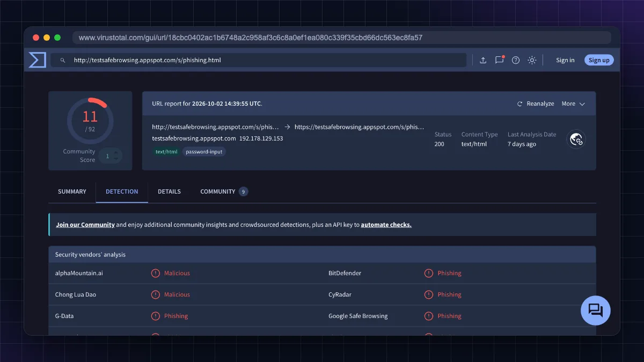The image size is (644, 362).
Task: Toggle the light/dark theme sun icon
Action: (532, 60)
